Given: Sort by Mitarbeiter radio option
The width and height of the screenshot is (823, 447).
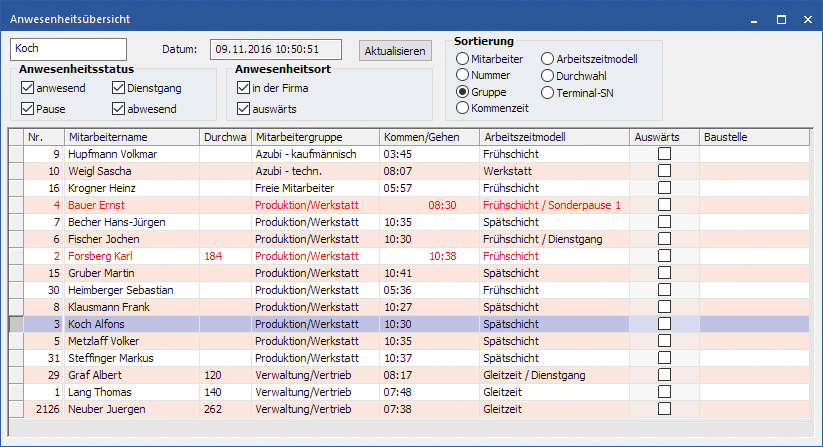Looking at the screenshot, I should pos(462,59).
